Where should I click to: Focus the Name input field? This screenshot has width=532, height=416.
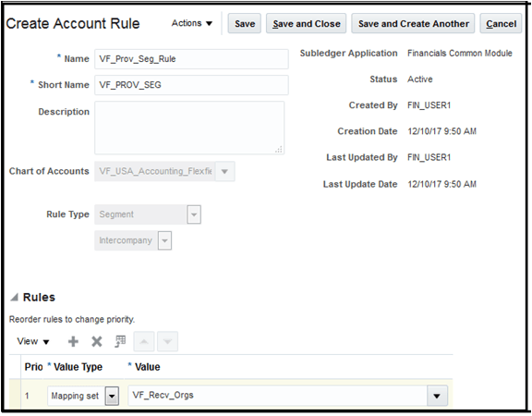coord(192,59)
